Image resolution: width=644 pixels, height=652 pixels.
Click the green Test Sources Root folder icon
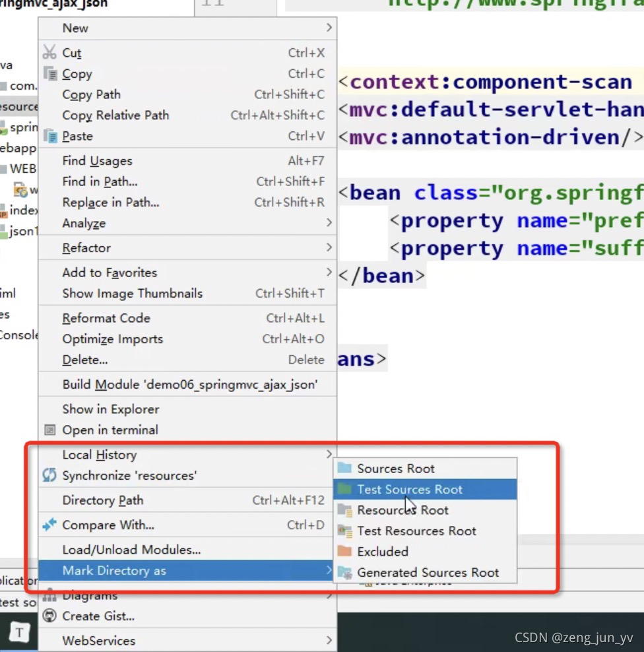click(344, 489)
